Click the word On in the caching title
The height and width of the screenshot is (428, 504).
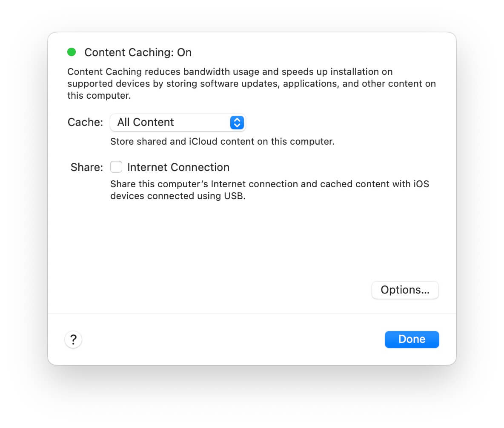184,52
